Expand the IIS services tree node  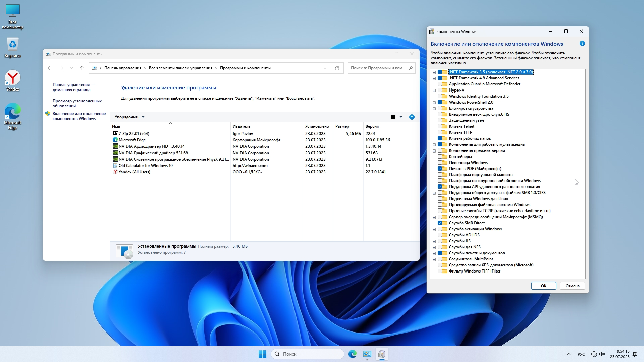click(x=434, y=241)
